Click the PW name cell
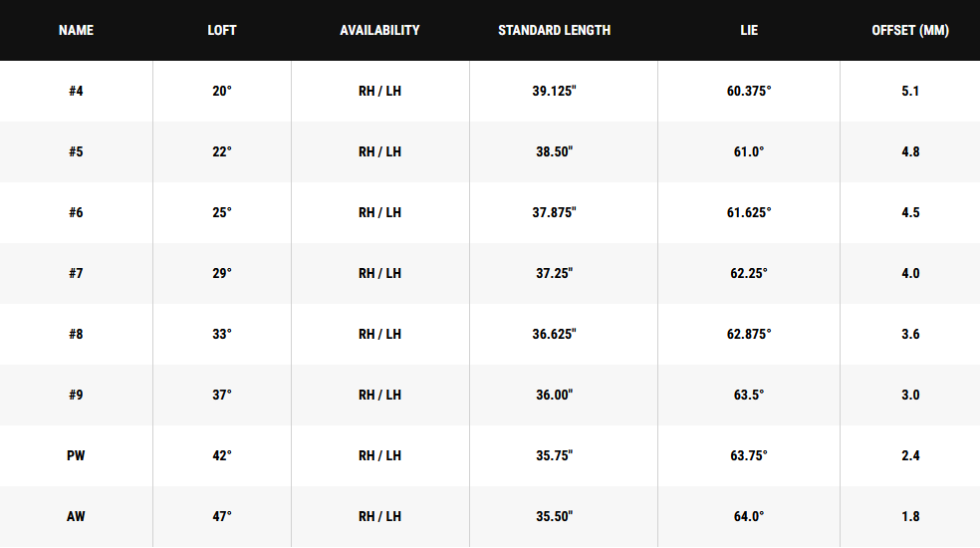Screen dimensions: 980x548 (76, 455)
